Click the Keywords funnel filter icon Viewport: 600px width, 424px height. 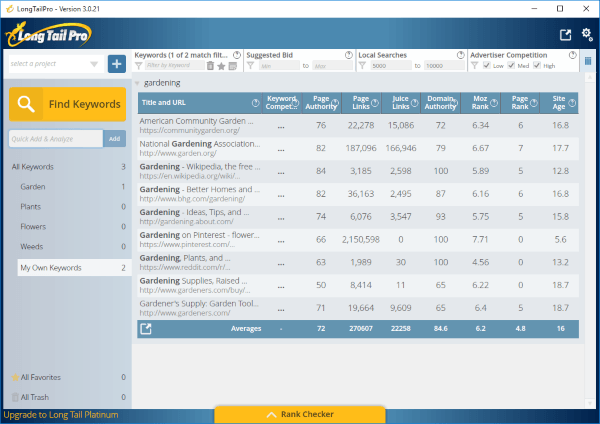tap(139, 66)
